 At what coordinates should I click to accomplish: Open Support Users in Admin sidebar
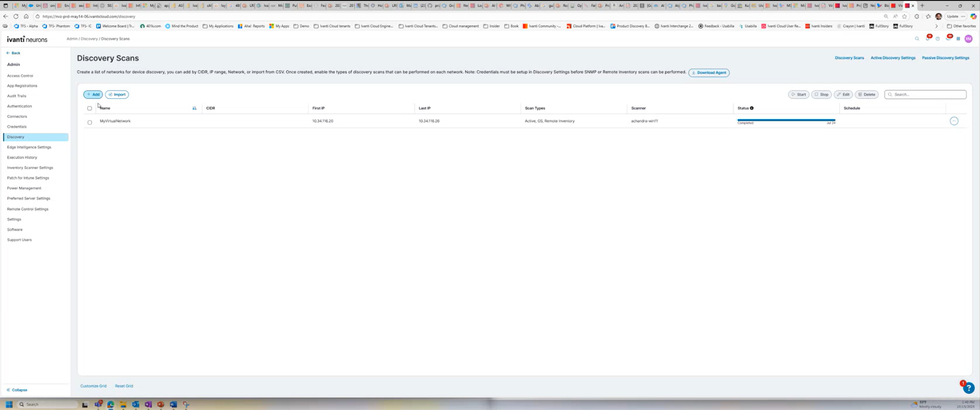(x=20, y=240)
